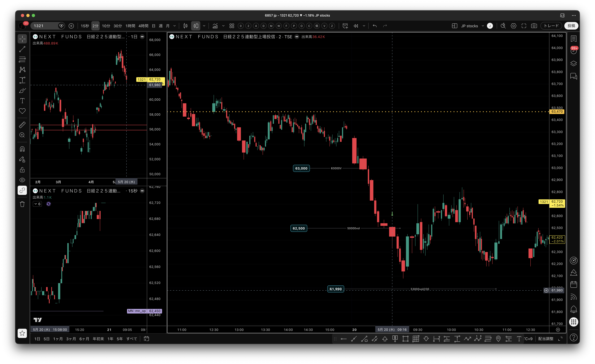595x364 pixels.
Task: Select the crosshair cursor tool
Action: point(22,39)
